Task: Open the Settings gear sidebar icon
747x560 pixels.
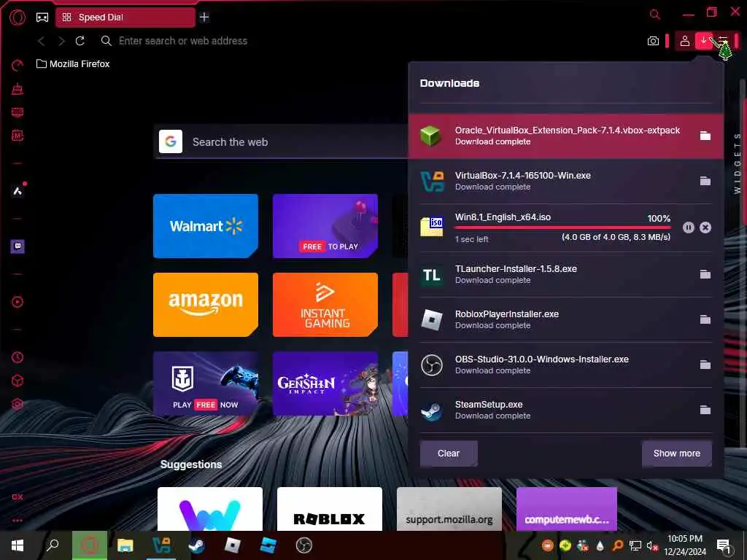Action: (x=18, y=404)
